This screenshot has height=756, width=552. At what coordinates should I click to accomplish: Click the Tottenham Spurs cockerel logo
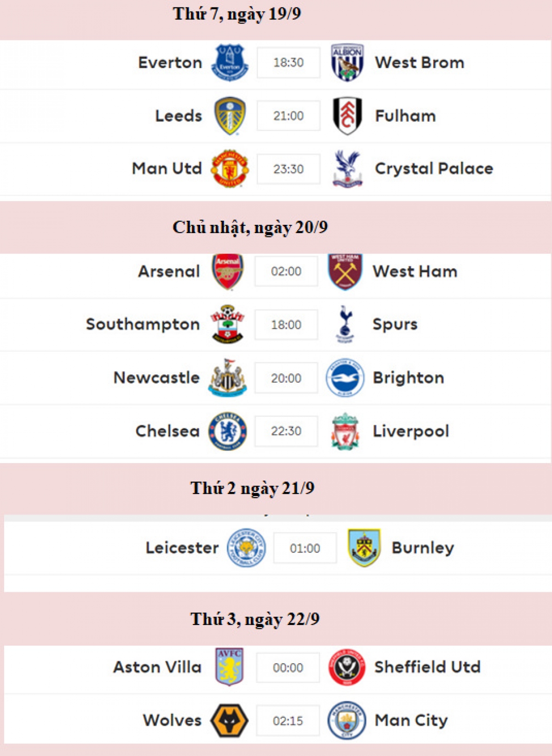tap(345, 324)
